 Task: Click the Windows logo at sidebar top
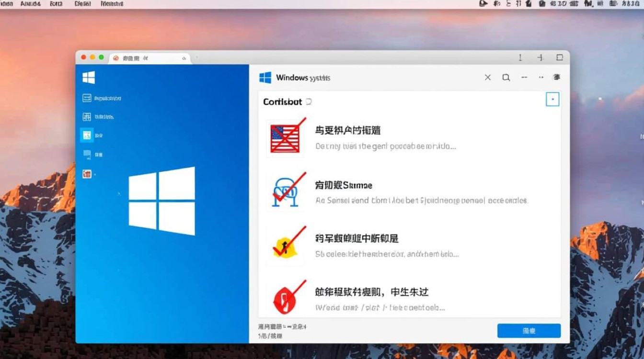pyautogui.click(x=89, y=77)
